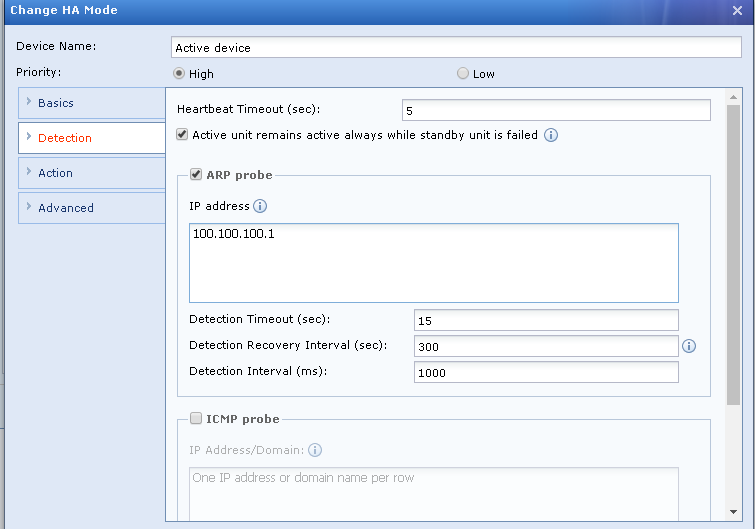Edit the Detection Interval value 1000
This screenshot has height=529, width=755.
(x=546, y=372)
